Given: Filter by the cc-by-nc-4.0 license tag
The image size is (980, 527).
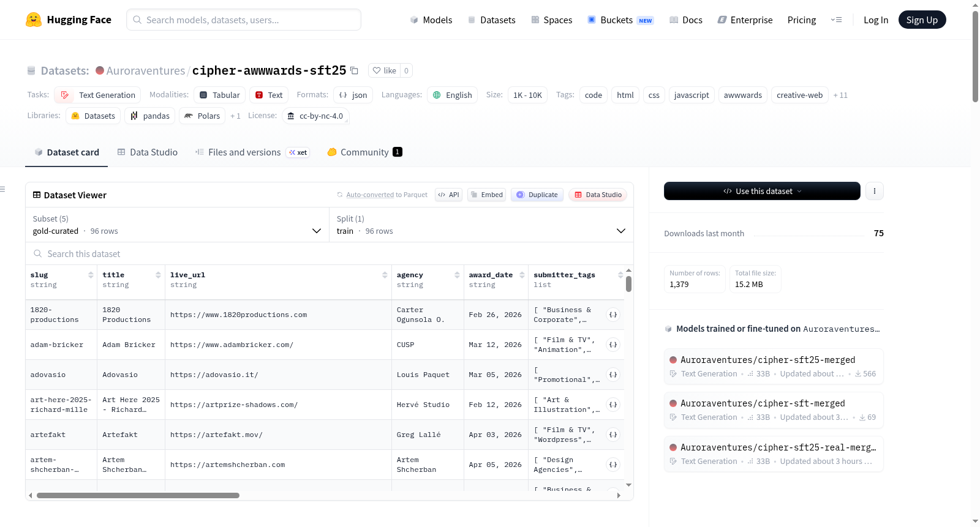Looking at the screenshot, I should pyautogui.click(x=315, y=116).
